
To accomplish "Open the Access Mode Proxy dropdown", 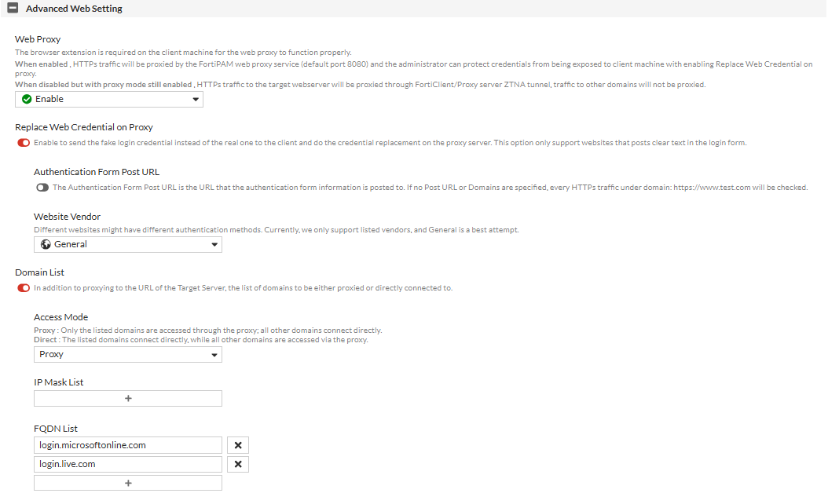I will click(x=128, y=354).
